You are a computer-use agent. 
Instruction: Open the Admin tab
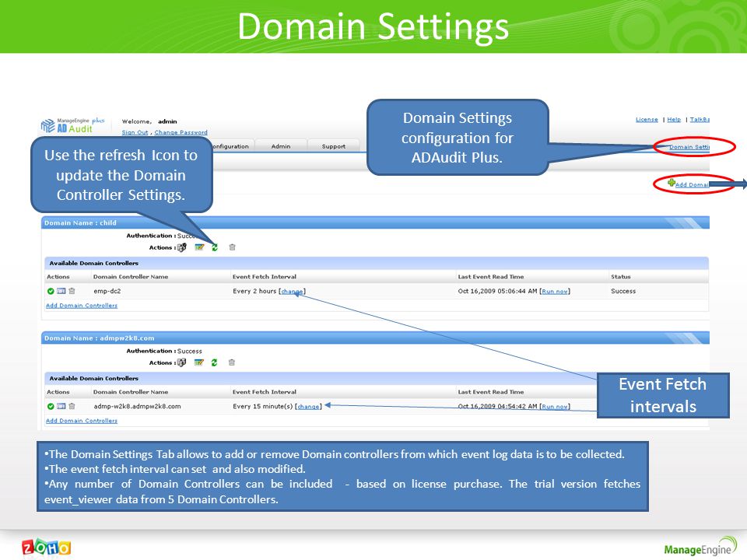coord(281,146)
